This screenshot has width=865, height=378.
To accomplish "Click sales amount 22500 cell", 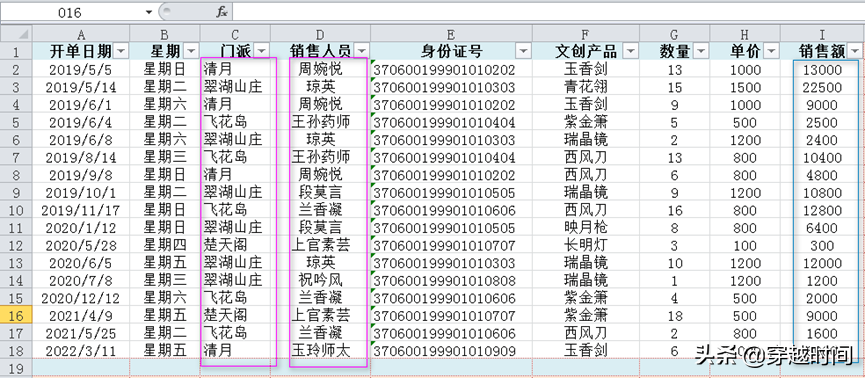I will pyautogui.click(x=822, y=87).
